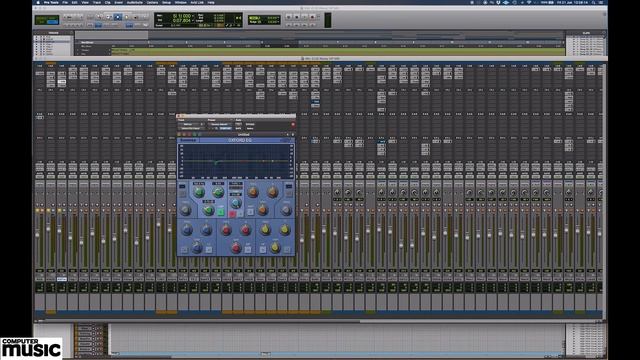
Task: Open the File menu
Action: click(65, 2)
